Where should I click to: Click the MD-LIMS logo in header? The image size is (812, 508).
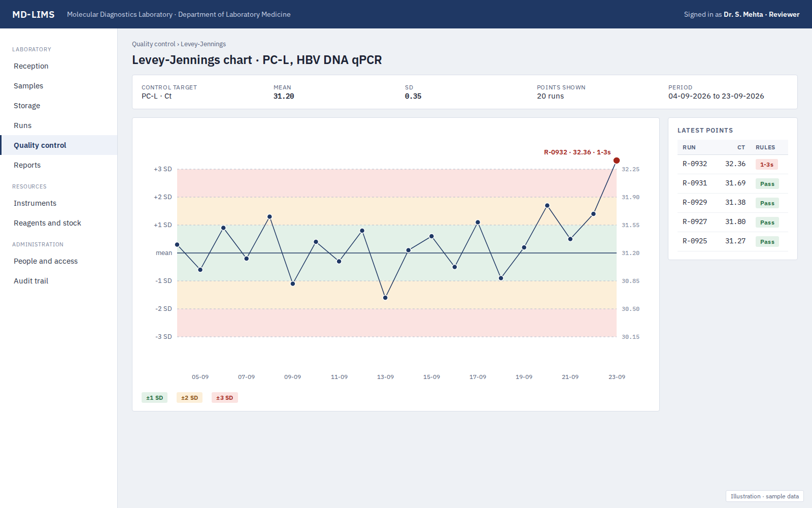click(x=33, y=14)
